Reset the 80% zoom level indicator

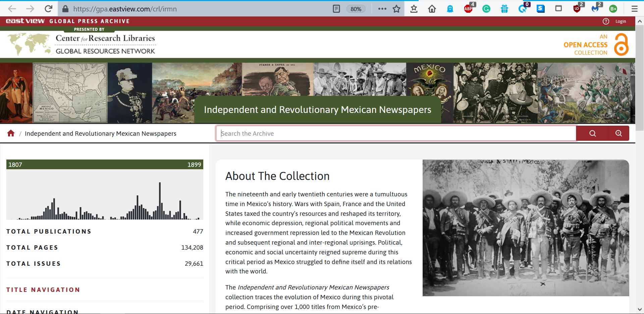point(356,9)
